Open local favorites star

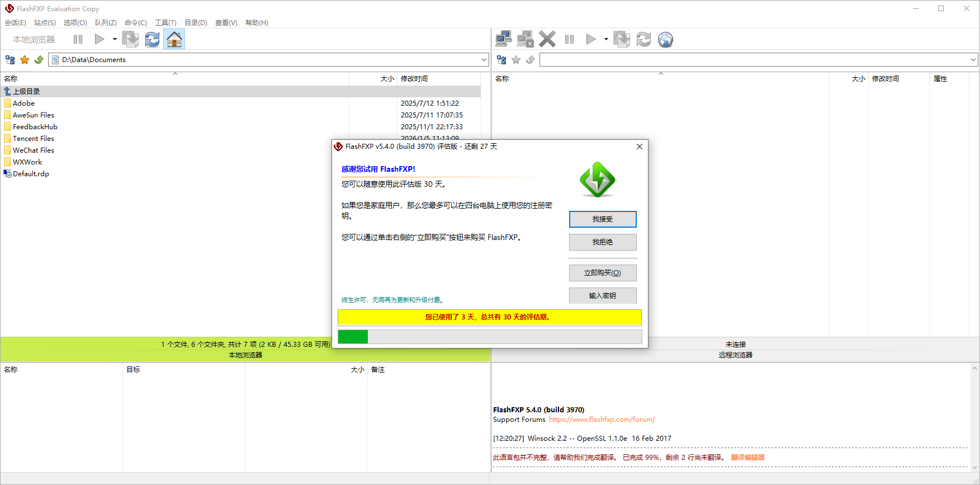click(25, 59)
